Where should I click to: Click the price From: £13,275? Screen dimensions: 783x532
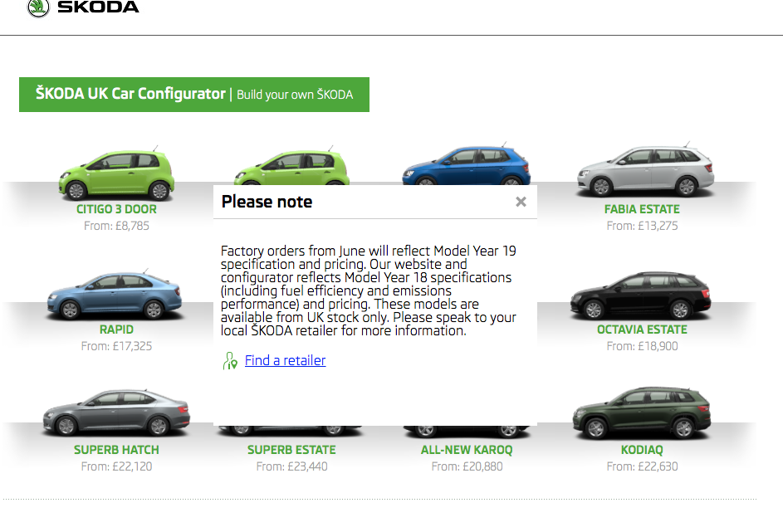coord(642,226)
